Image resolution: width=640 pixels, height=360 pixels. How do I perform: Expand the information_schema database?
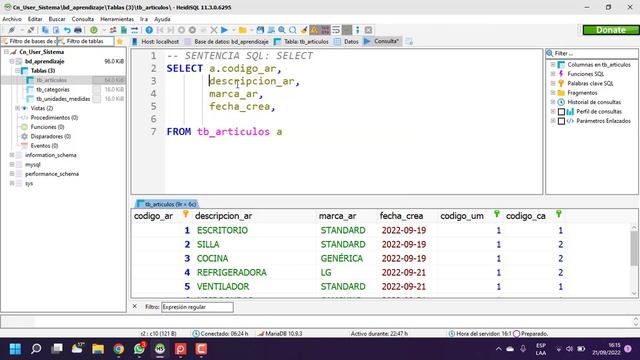12,156
